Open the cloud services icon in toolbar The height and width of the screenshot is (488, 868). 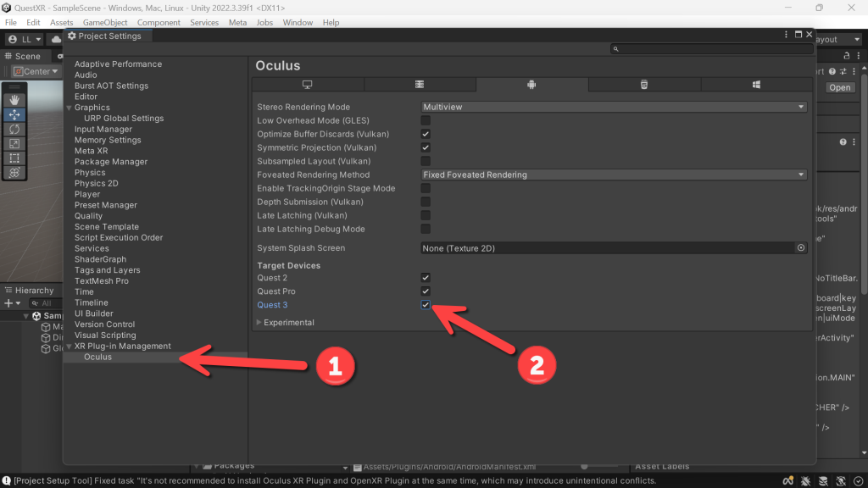tap(56, 39)
